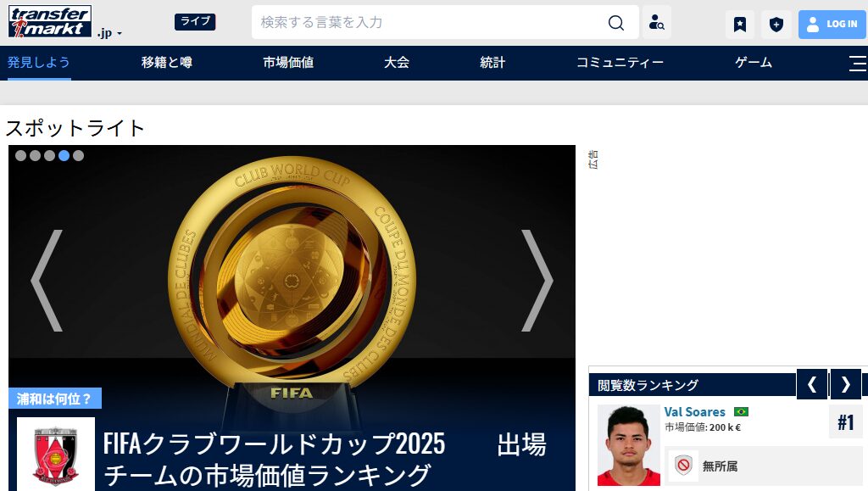Click the Brazil flag beside Val Soares
This screenshot has width=868, height=491.
(x=741, y=412)
